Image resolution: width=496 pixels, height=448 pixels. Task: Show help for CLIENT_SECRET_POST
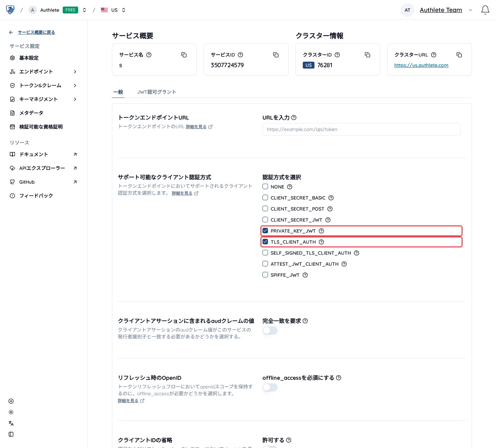330,209
